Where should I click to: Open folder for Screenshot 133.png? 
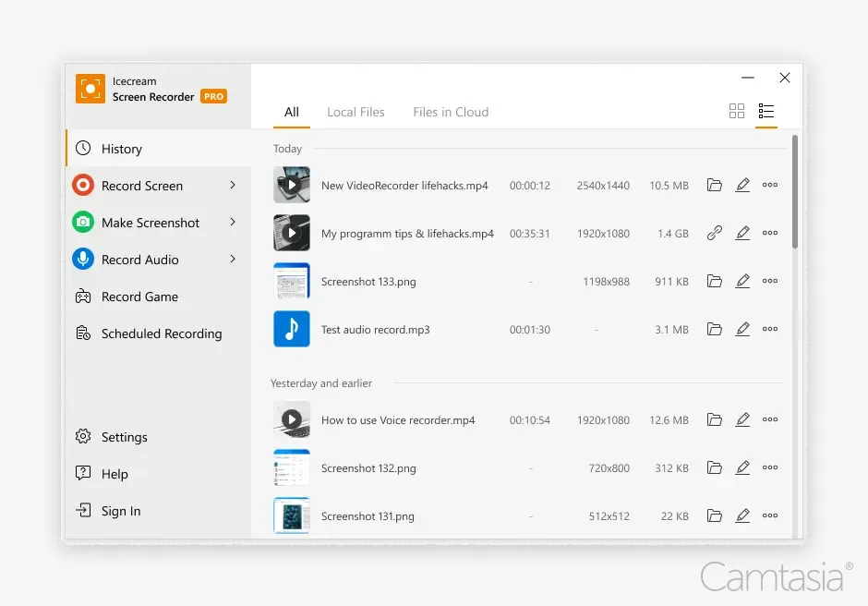click(714, 281)
